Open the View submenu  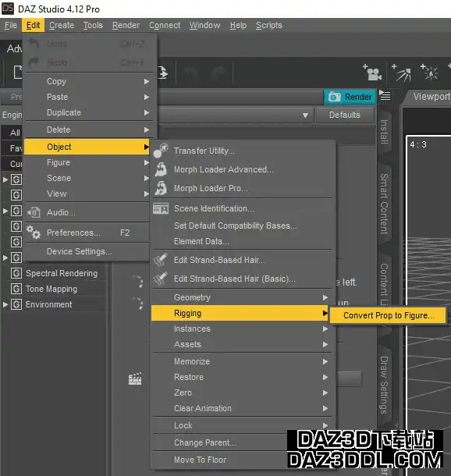click(x=87, y=194)
